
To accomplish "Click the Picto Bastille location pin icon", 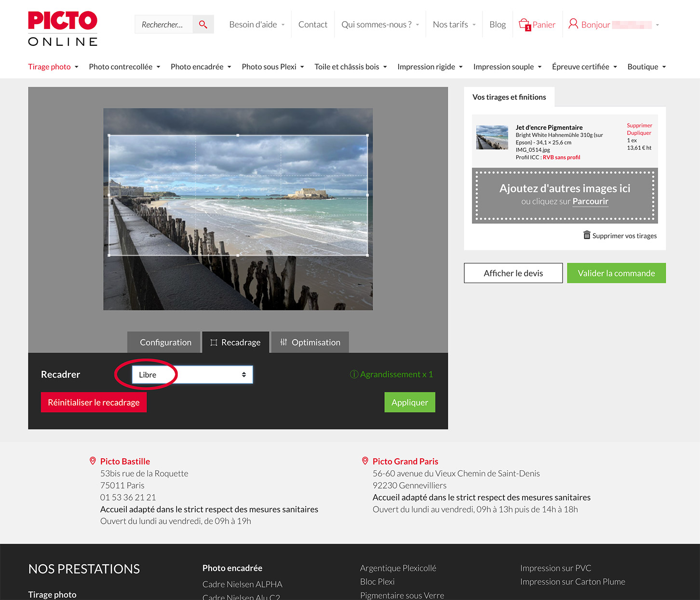I will click(93, 461).
